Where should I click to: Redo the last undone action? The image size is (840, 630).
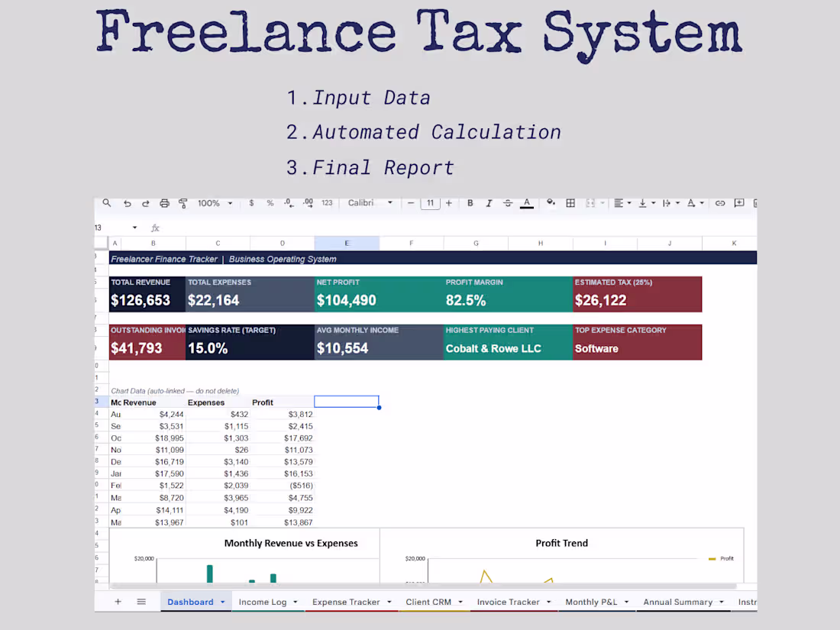pos(146,203)
